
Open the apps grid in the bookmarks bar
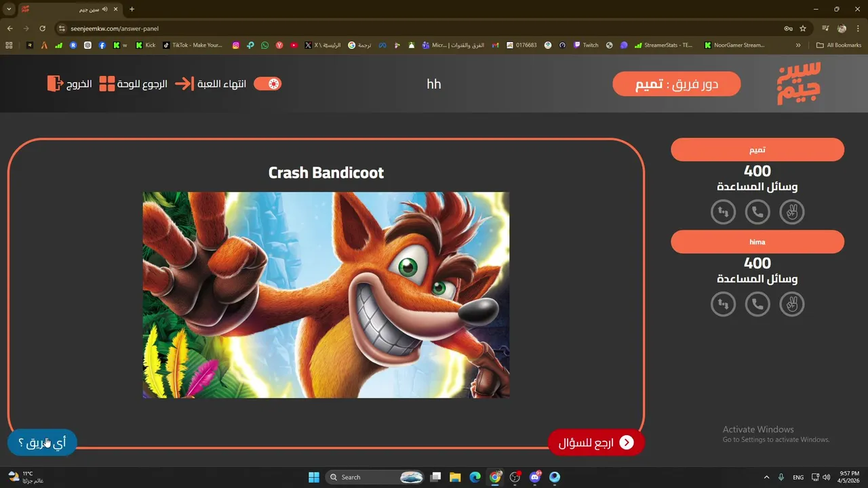pyautogui.click(x=9, y=45)
